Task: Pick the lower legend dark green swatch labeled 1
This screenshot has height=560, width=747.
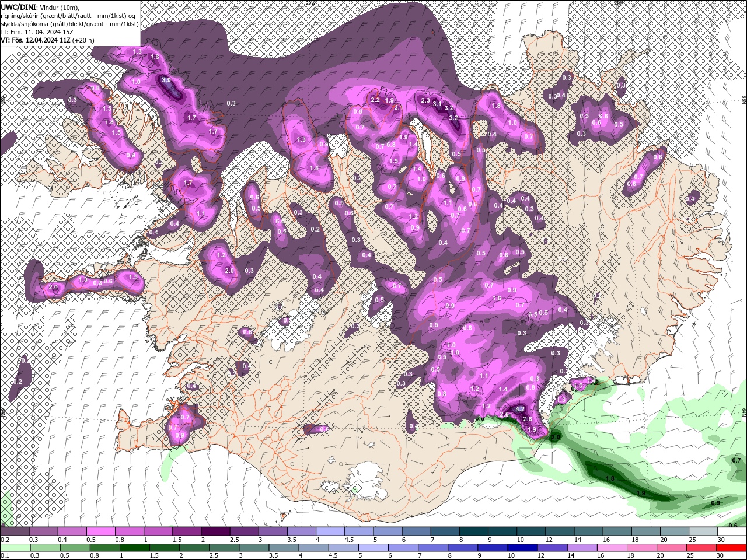Action: tap(135, 548)
